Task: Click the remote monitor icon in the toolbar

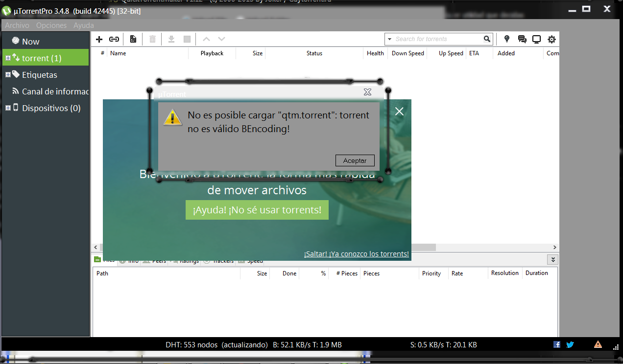Action: pyautogui.click(x=537, y=39)
